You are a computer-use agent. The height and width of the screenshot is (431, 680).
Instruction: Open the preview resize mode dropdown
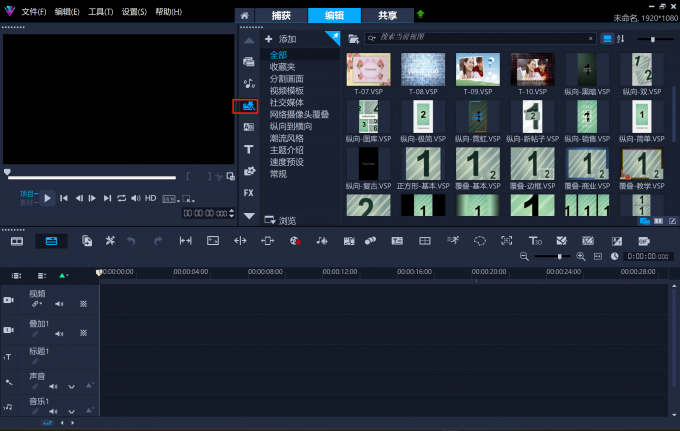[x=188, y=199]
